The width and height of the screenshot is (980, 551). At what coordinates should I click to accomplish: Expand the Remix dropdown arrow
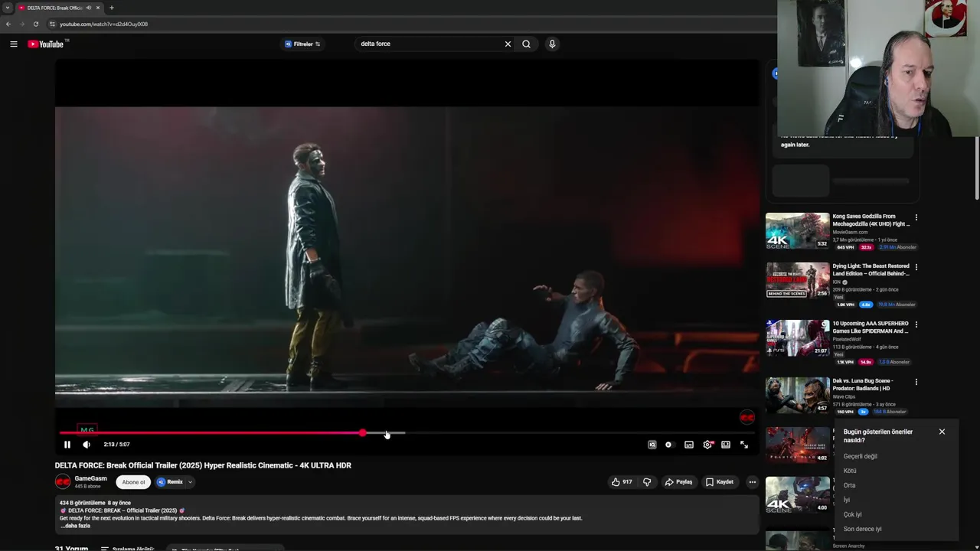pyautogui.click(x=190, y=482)
